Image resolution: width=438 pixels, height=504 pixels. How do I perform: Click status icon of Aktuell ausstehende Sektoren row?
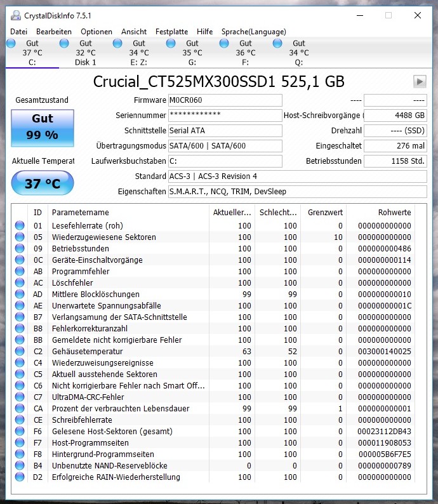pos(20,374)
